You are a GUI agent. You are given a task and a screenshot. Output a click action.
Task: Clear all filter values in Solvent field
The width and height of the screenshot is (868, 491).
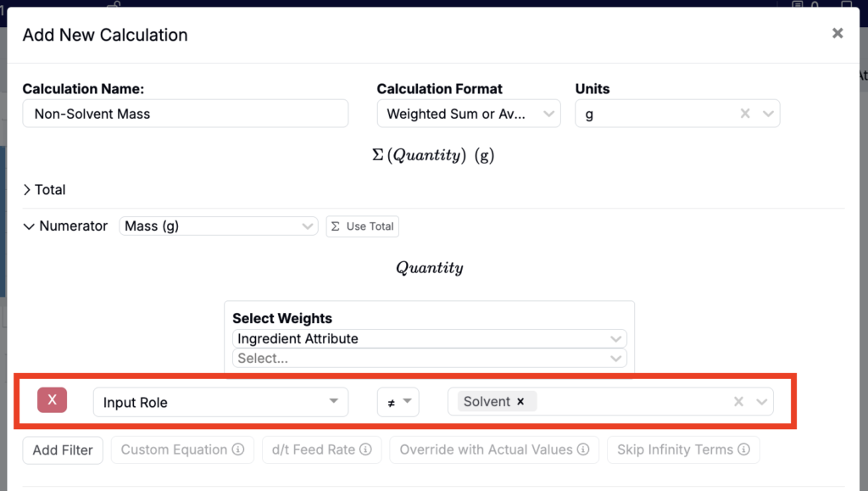point(738,401)
